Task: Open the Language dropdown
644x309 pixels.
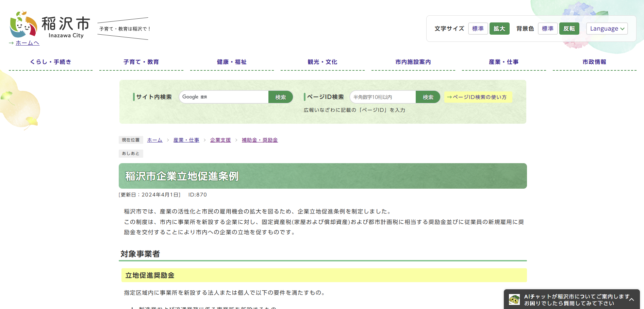Action: tap(607, 29)
